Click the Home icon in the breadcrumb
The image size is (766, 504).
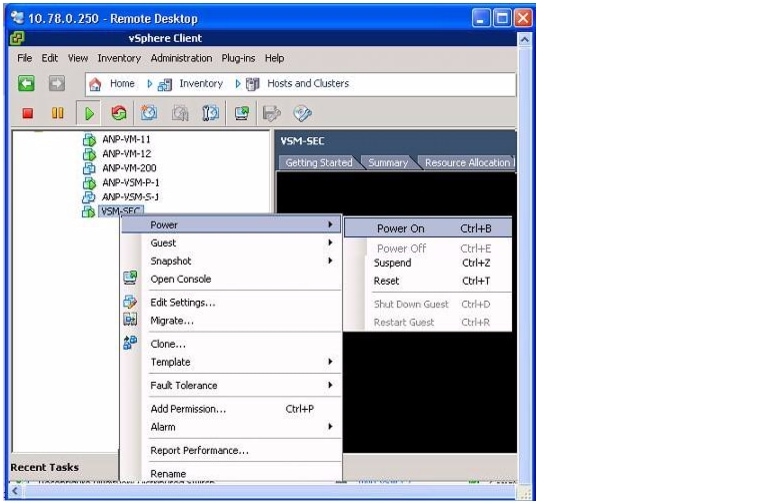click(x=95, y=84)
